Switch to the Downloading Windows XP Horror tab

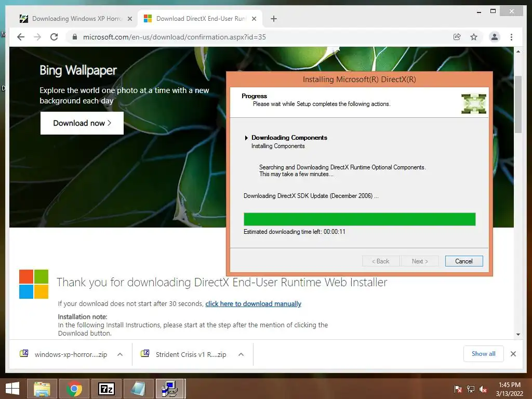pos(76,19)
